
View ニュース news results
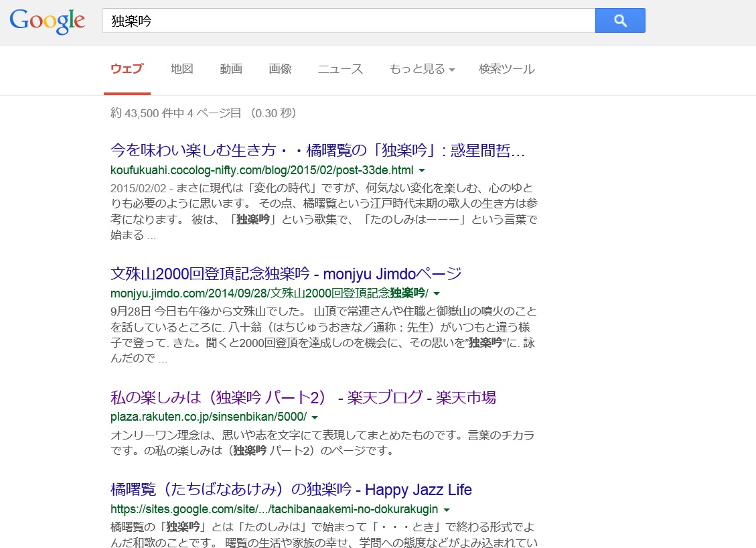click(340, 68)
